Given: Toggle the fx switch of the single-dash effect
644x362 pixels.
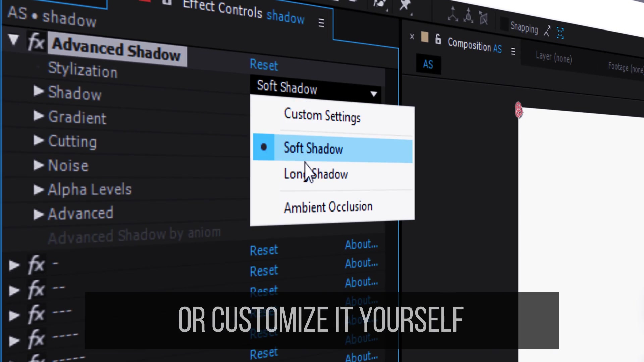Looking at the screenshot, I should (36, 265).
